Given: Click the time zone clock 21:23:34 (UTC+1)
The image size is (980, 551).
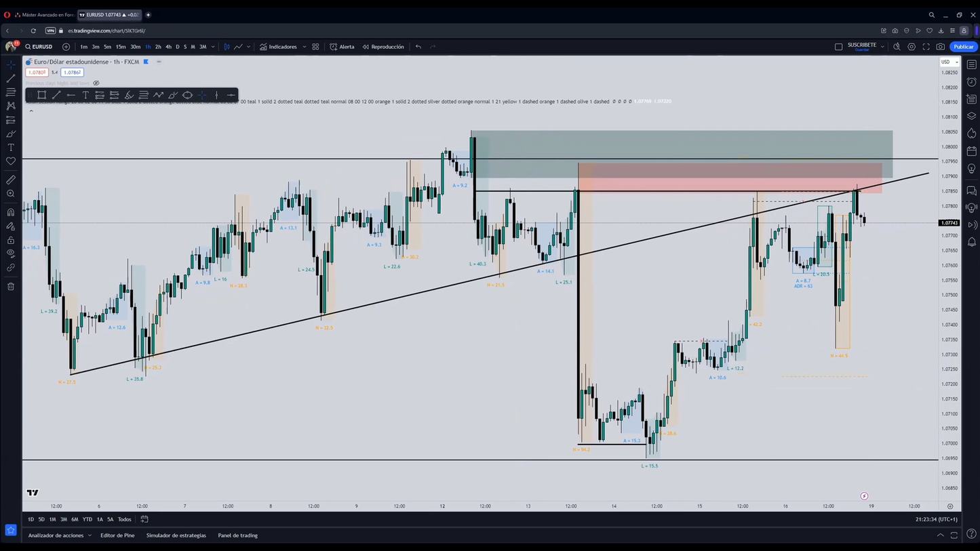Looking at the screenshot, I should coord(937,519).
